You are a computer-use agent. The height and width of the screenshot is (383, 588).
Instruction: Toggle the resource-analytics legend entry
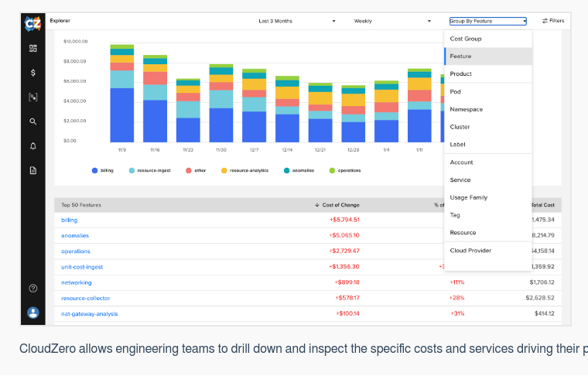pos(244,170)
